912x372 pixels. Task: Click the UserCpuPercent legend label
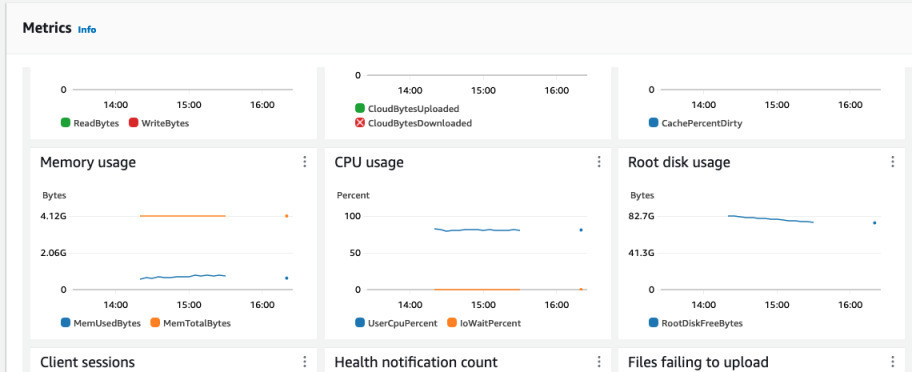(x=402, y=323)
